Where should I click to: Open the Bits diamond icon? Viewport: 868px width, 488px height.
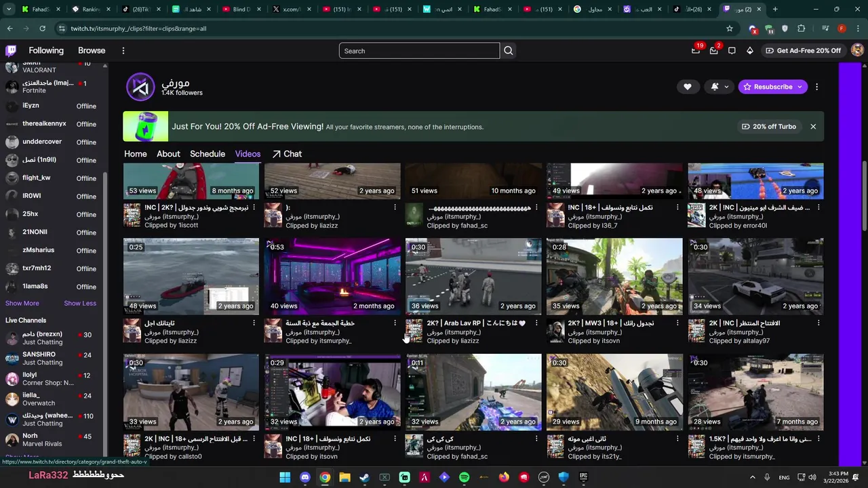[750, 51]
